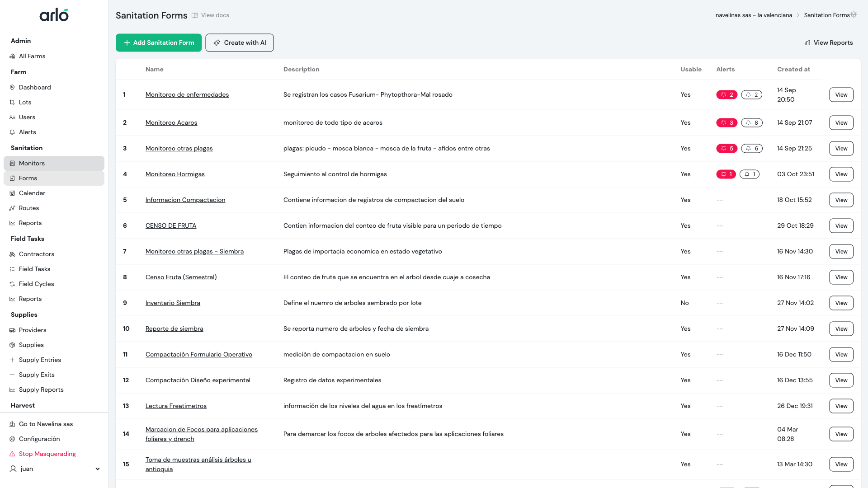The image size is (868, 488).
Task: Click the Routes icon under Sanitation
Action: coord(12,208)
